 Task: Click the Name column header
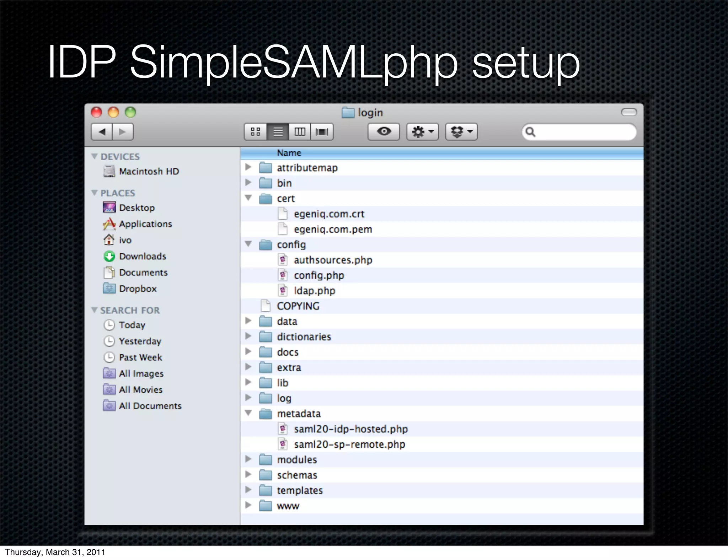click(442, 153)
